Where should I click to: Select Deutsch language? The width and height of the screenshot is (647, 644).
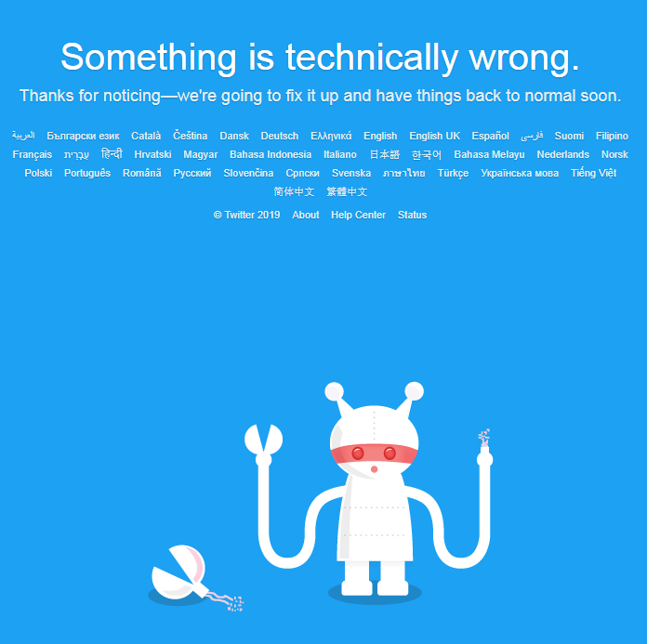[280, 136]
